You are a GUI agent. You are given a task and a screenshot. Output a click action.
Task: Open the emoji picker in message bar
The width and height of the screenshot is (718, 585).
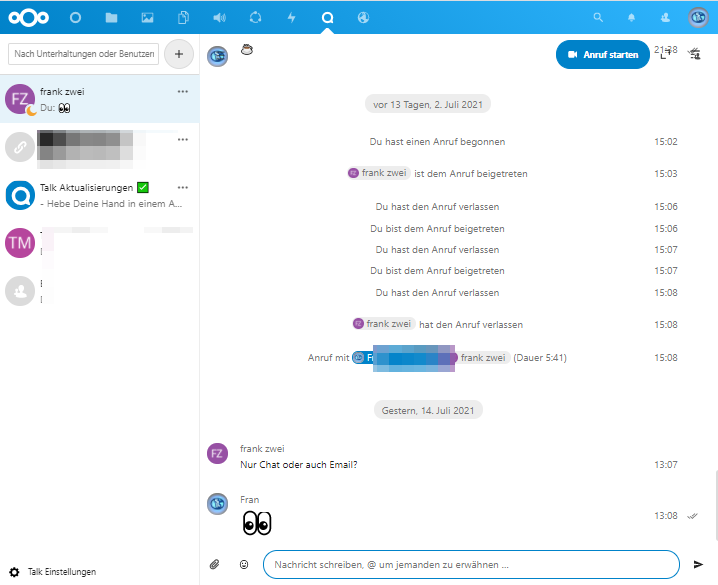click(x=243, y=564)
